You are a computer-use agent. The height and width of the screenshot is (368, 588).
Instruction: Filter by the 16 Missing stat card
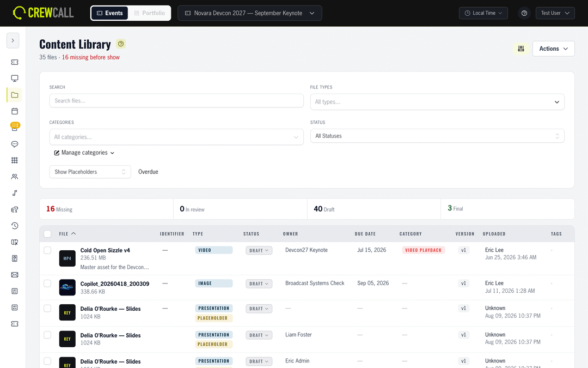pyautogui.click(x=107, y=209)
